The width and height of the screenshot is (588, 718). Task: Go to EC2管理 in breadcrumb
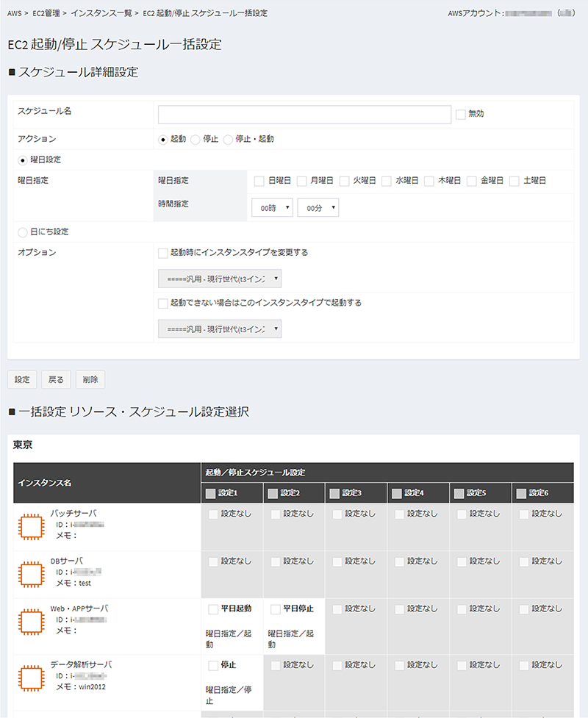[x=46, y=13]
